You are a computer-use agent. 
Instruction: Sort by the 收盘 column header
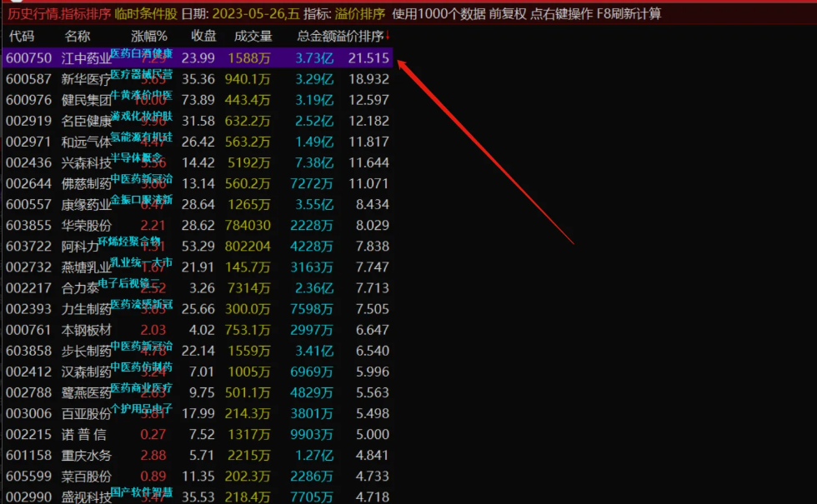tap(203, 37)
